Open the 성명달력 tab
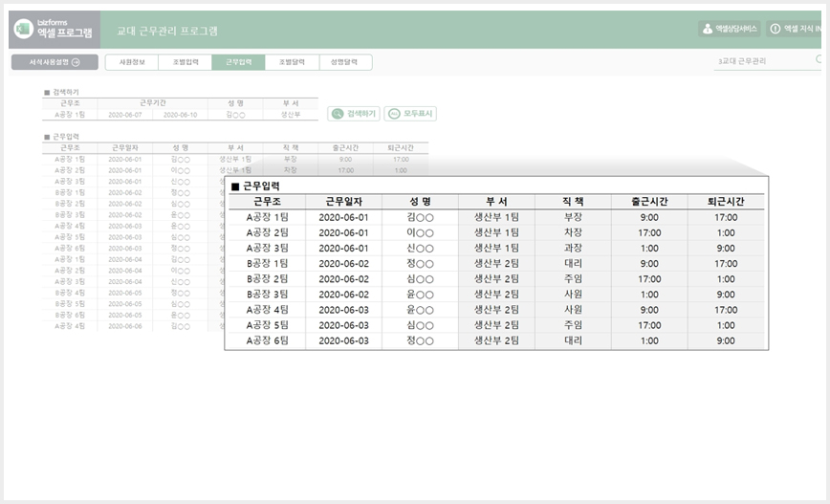Screen dimensions: 830x504 pos(344,62)
